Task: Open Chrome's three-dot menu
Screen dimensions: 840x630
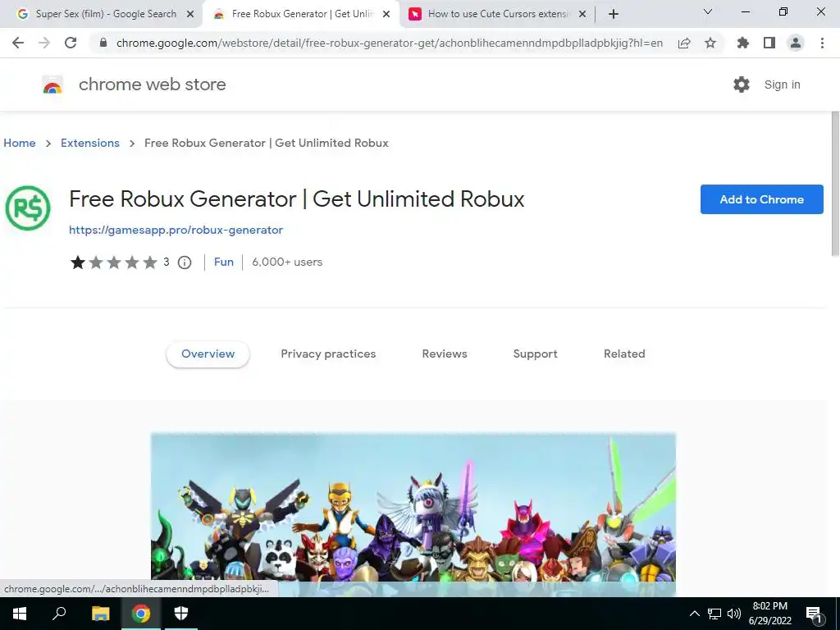Action: (822, 43)
